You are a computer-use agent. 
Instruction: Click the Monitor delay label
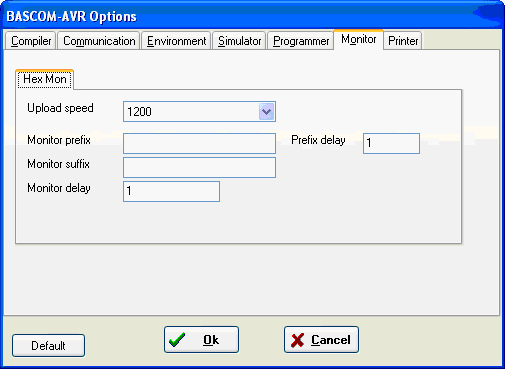(x=59, y=188)
